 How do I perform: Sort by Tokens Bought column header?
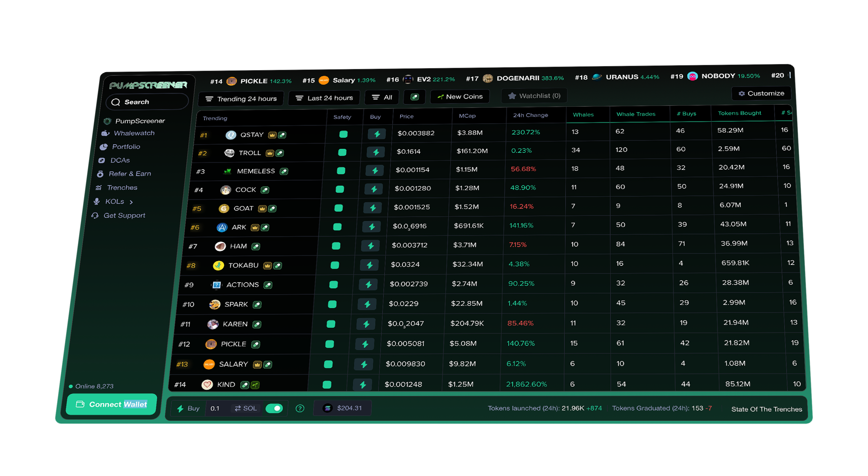pyautogui.click(x=739, y=113)
